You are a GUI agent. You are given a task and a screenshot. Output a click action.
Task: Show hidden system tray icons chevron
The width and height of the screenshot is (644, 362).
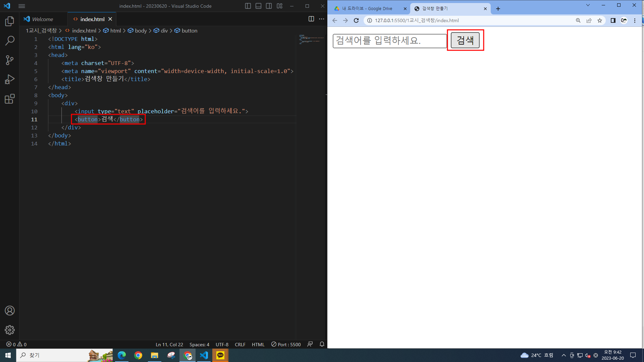click(563, 355)
